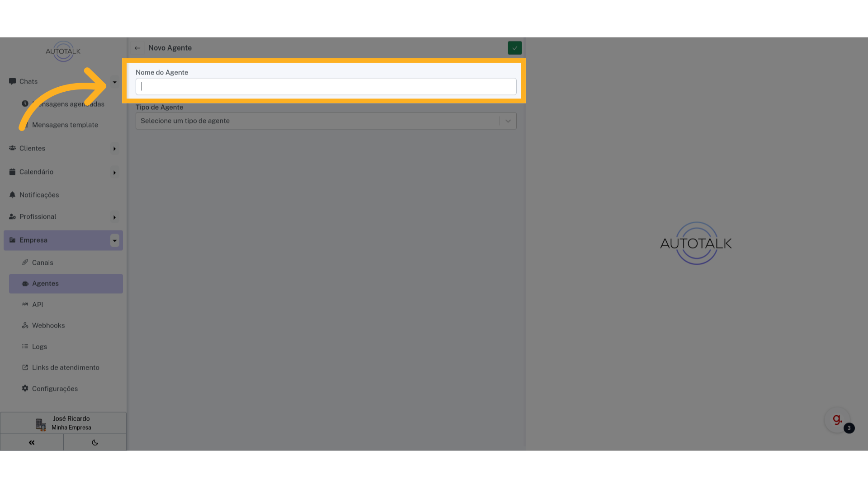Go back using the left arrow
The height and width of the screenshot is (488, 868).
(x=137, y=48)
